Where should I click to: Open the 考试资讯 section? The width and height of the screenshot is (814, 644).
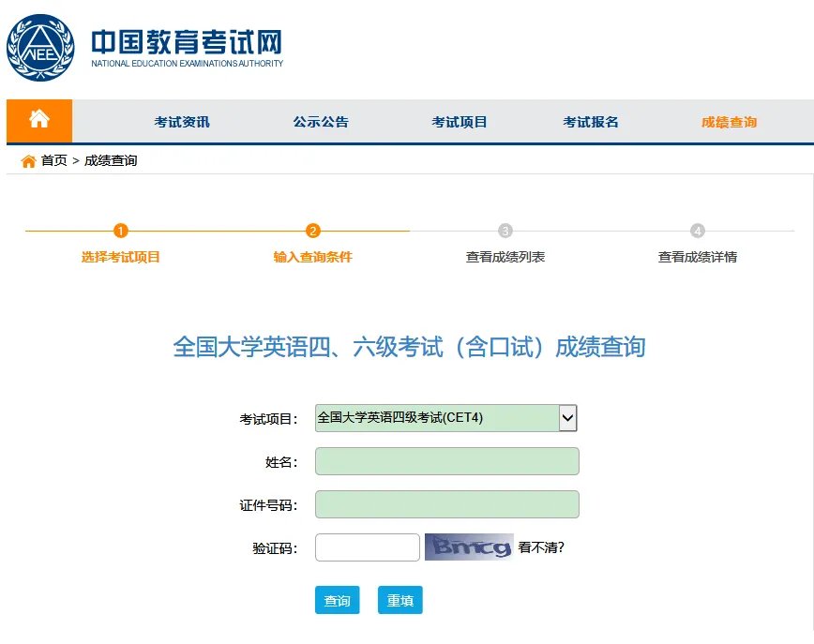tap(180, 121)
